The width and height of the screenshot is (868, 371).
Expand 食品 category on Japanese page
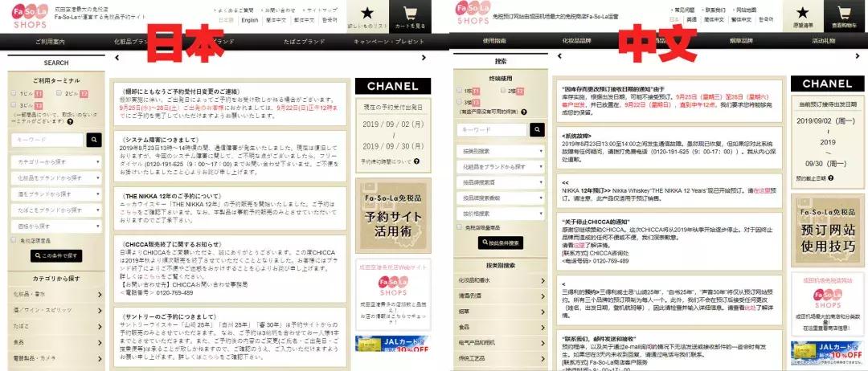click(56, 342)
